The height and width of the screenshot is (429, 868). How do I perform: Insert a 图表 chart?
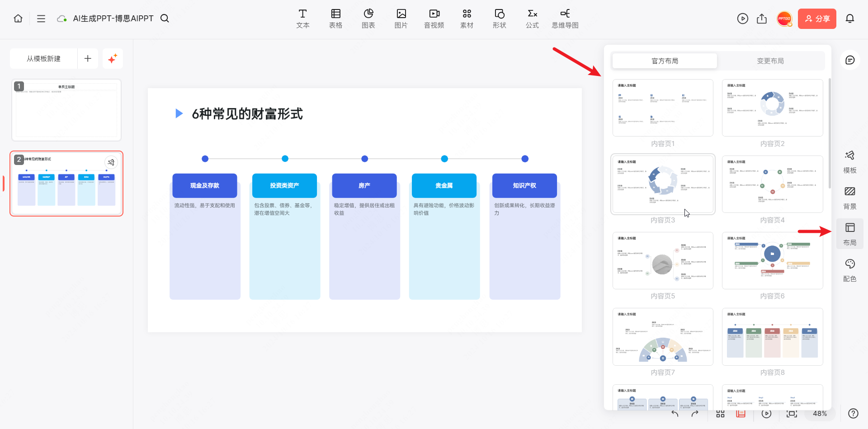[x=368, y=19]
